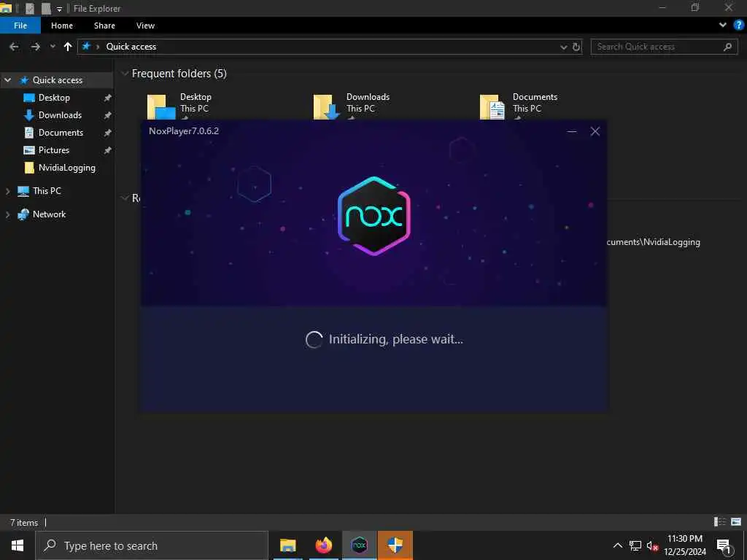Click the taskbar search box
747x560 pixels.
point(152,545)
